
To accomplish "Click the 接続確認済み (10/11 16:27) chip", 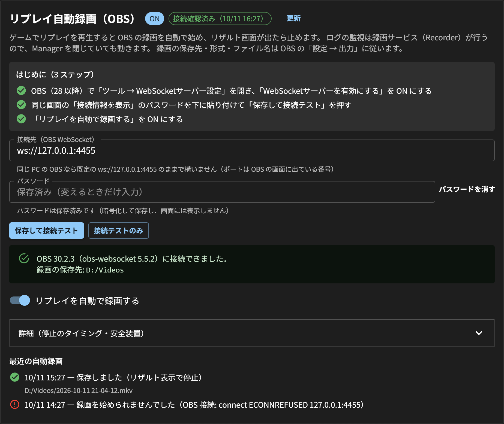I will point(220,19).
